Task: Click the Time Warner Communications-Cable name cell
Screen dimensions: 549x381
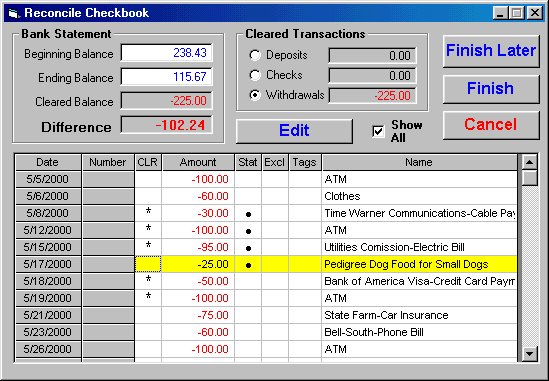Action: click(419, 213)
